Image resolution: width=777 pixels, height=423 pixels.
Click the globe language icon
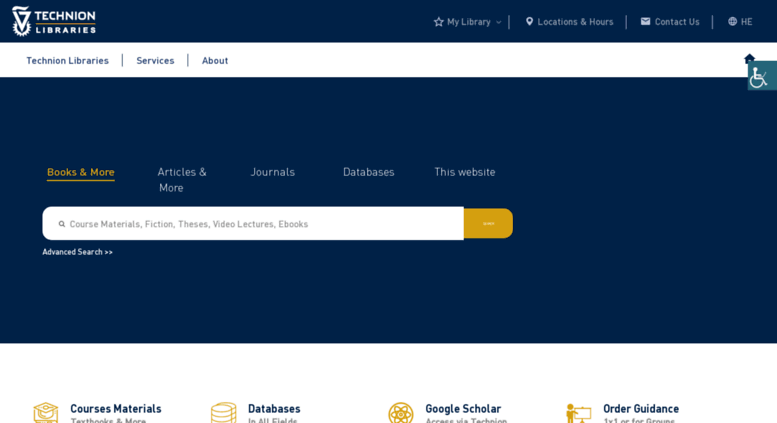[x=732, y=21]
